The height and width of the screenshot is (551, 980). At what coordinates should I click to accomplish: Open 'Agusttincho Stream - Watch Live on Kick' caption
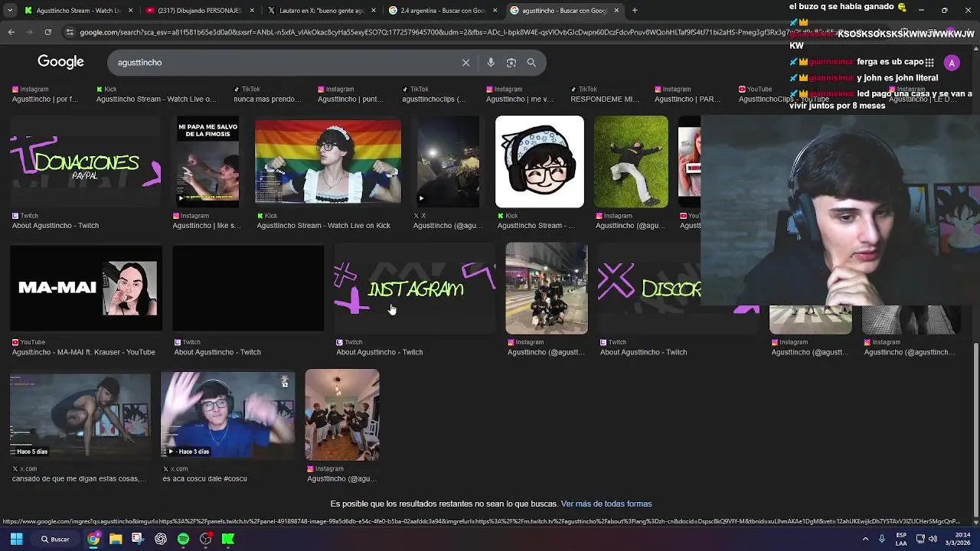tap(323, 226)
